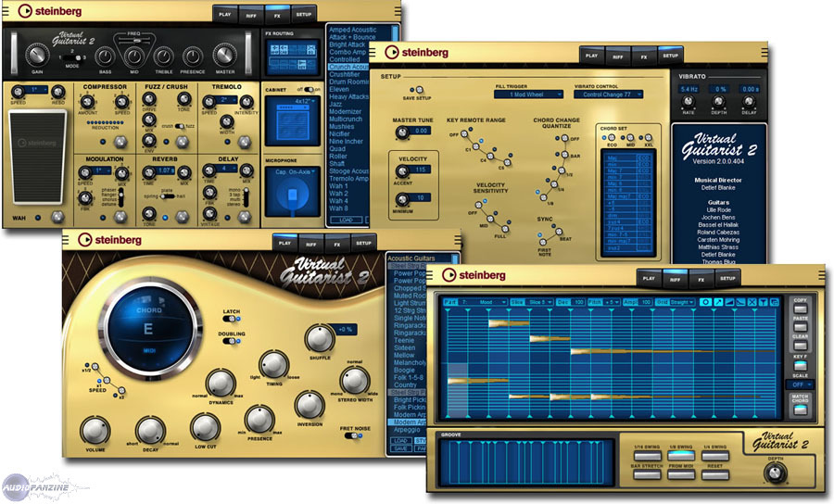This screenshot has width=834, height=504.
Task: Click the Clear button in Riff window
Action: [800, 345]
